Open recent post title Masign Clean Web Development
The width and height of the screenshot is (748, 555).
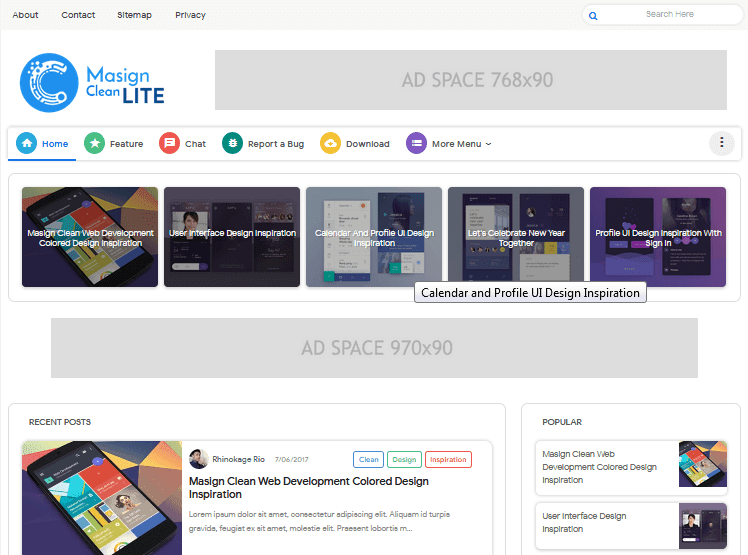click(x=309, y=488)
